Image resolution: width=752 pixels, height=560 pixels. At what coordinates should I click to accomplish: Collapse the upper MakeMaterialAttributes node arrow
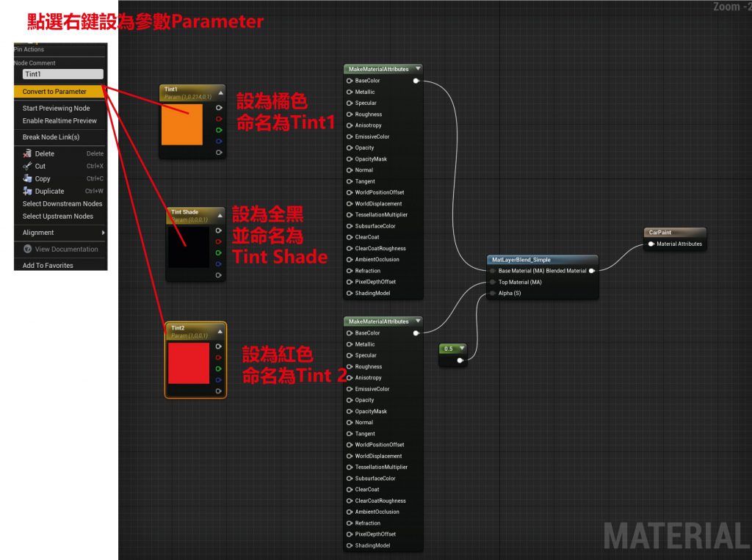[418, 69]
